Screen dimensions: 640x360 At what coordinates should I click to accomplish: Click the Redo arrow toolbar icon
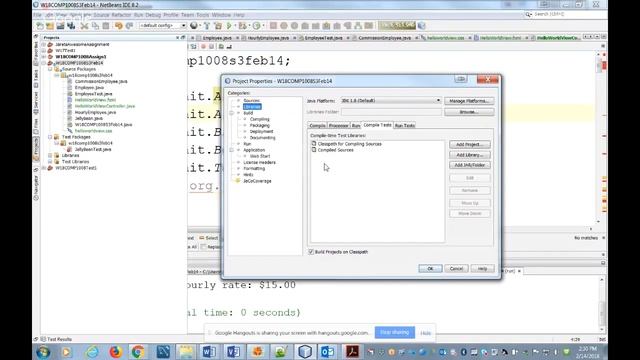(129, 26)
